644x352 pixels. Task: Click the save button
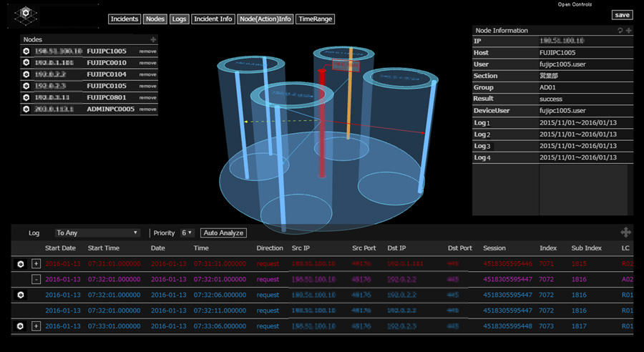coord(622,15)
